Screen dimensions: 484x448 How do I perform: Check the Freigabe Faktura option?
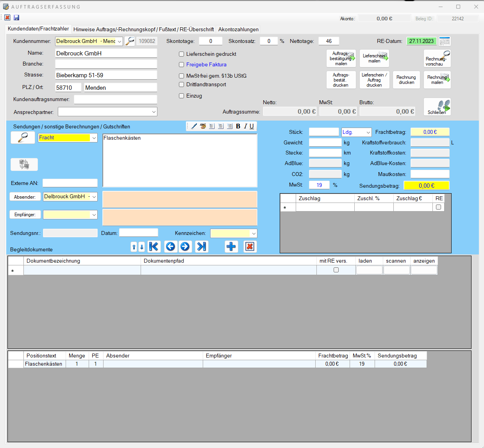pos(182,65)
